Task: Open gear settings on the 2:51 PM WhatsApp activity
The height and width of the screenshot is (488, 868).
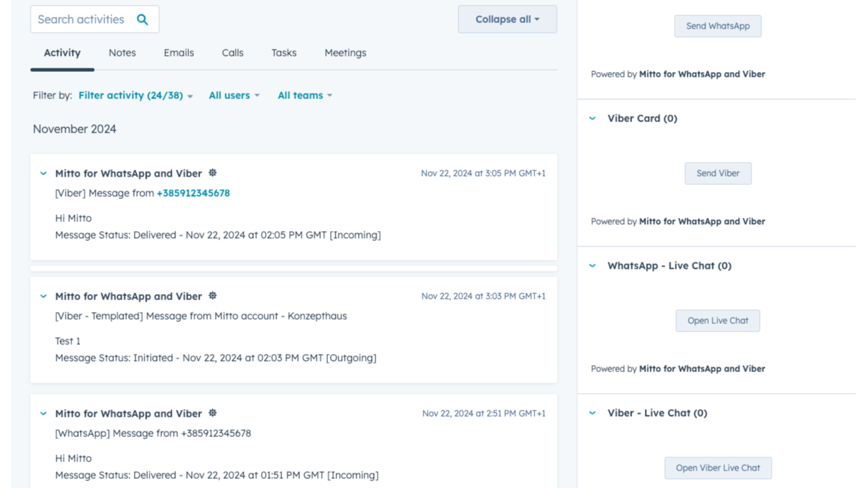Action: pos(212,413)
